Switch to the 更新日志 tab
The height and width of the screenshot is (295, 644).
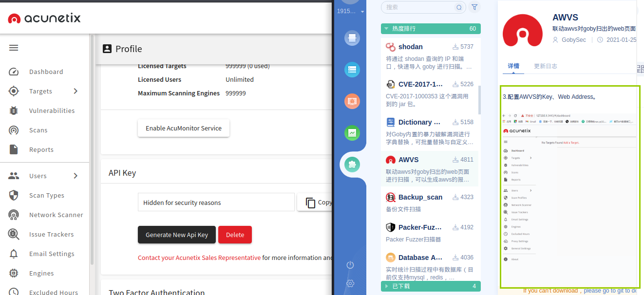[545, 66]
